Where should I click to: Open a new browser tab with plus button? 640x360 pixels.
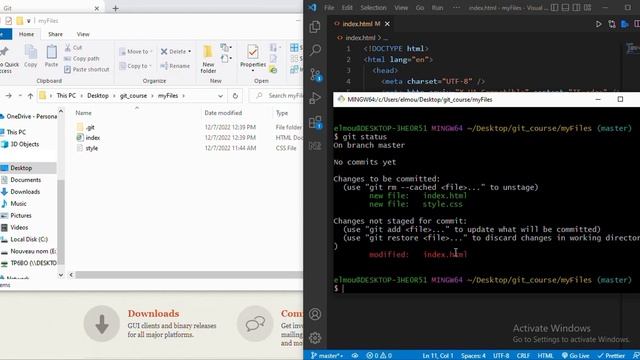click(x=116, y=8)
